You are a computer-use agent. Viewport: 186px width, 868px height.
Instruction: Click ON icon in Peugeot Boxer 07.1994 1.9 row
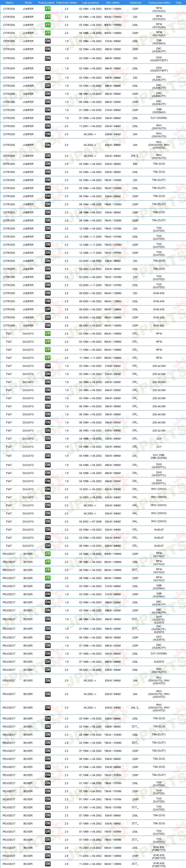click(x=48, y=629)
